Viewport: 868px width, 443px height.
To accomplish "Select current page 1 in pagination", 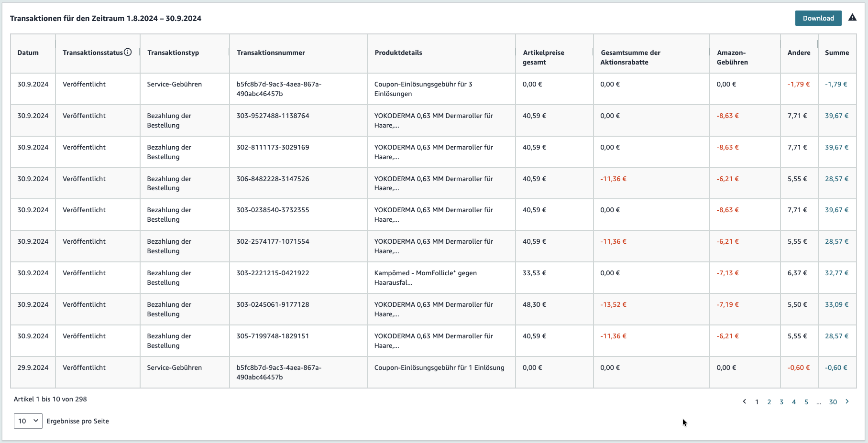I will pyautogui.click(x=757, y=402).
